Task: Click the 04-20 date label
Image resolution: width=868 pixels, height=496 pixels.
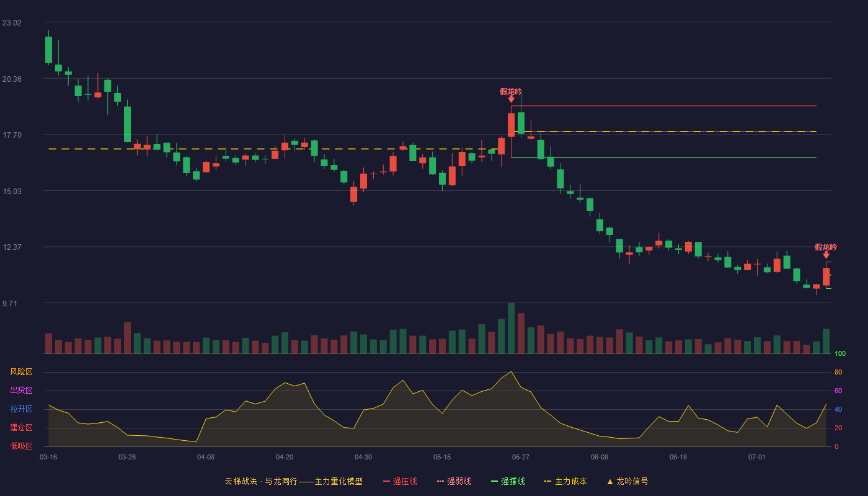Action: pos(285,457)
